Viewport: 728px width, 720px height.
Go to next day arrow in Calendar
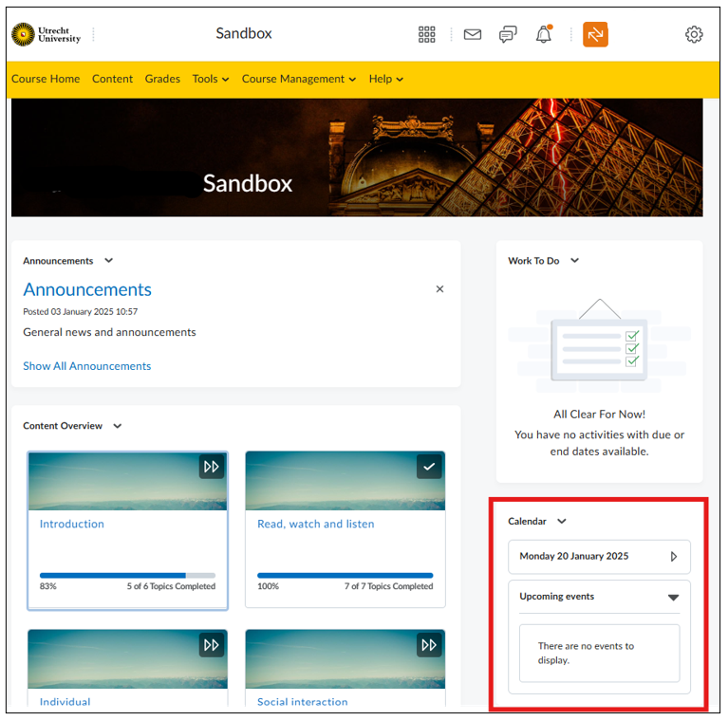pos(674,556)
